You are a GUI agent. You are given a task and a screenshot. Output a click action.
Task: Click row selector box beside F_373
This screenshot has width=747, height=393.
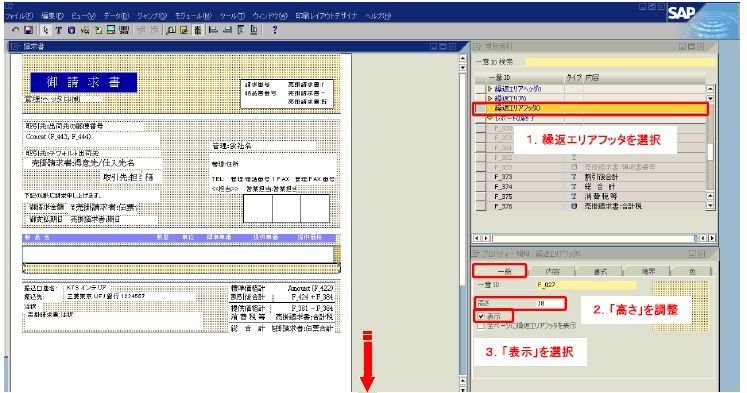point(481,177)
